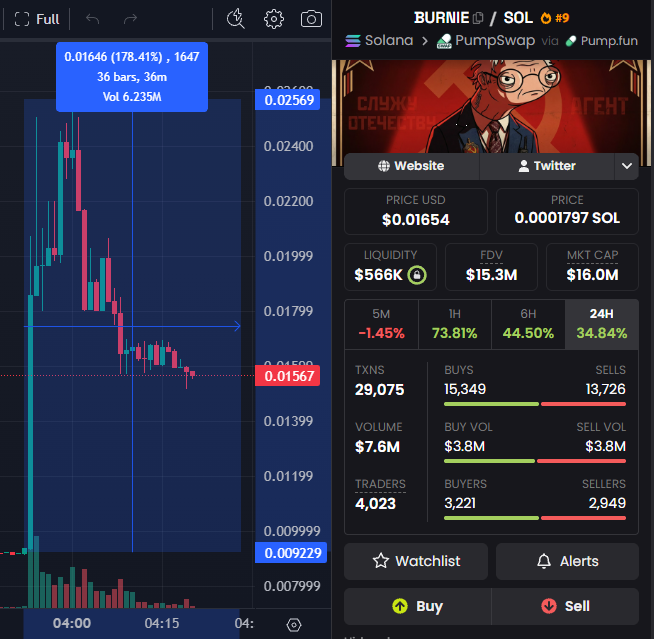Click the 04:15 time axis label
The image size is (654, 639).
tap(162, 623)
